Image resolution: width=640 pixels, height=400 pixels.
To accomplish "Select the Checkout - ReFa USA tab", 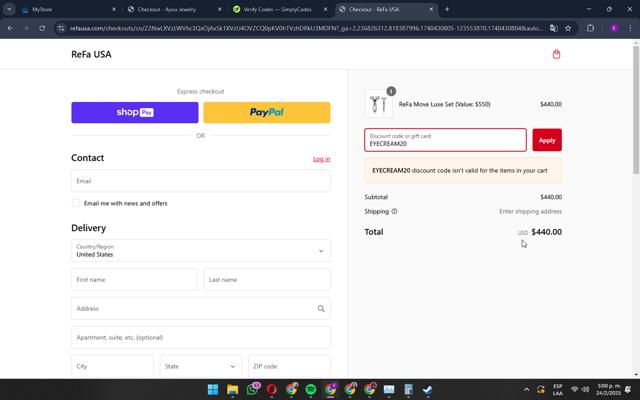I will [x=386, y=9].
